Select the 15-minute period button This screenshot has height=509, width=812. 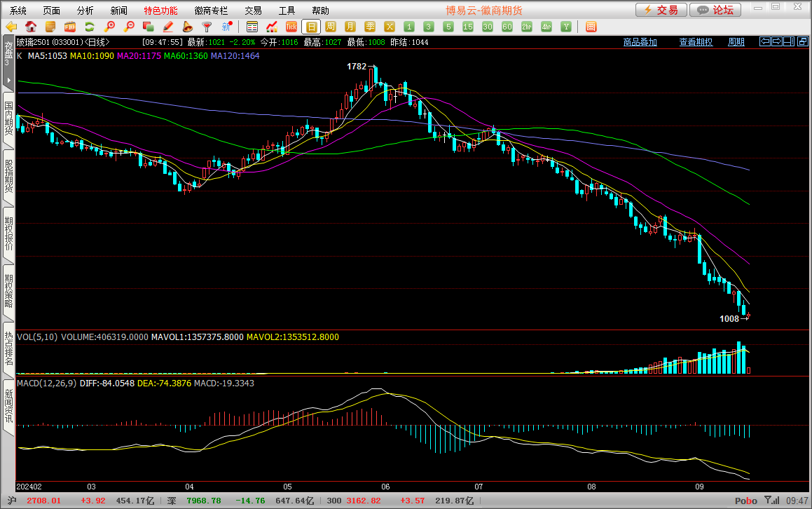tap(468, 27)
